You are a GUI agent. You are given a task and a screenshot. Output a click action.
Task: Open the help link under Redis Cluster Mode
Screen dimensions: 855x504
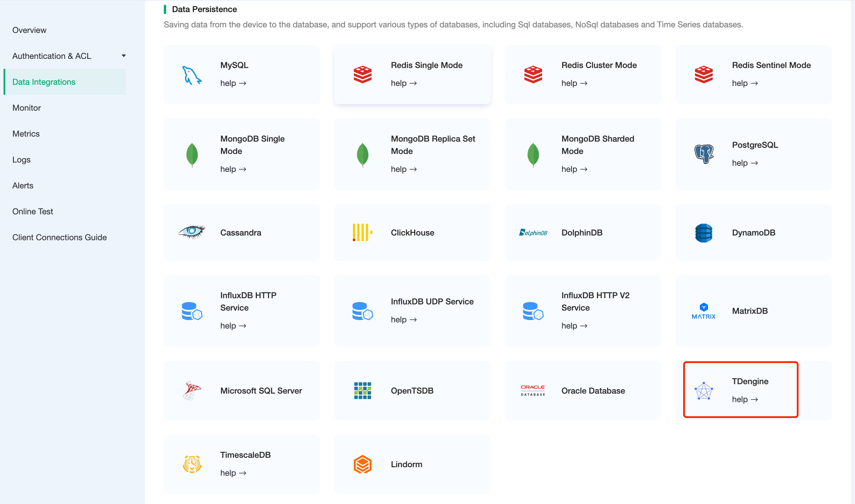[x=574, y=83]
